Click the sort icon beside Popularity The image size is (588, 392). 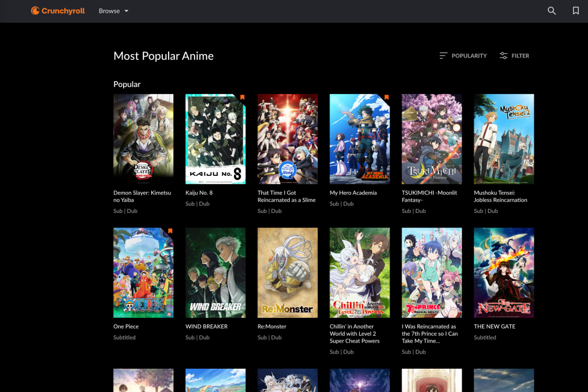tap(443, 56)
